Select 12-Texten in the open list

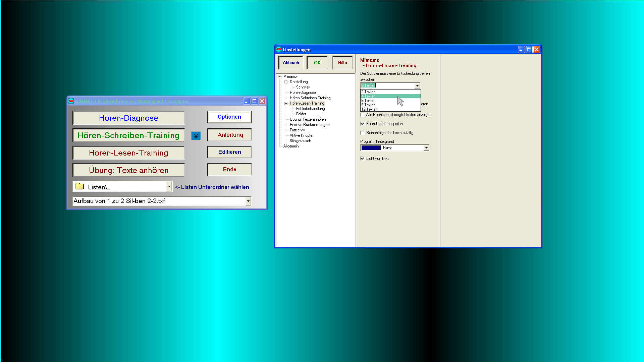point(369,109)
